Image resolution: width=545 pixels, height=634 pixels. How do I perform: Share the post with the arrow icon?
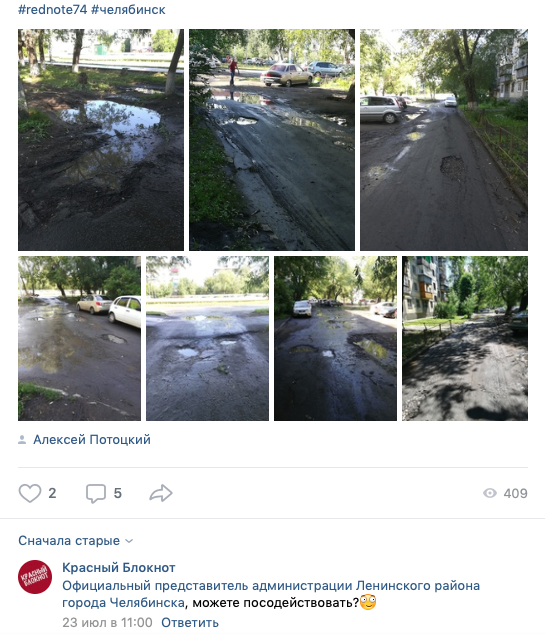161,493
